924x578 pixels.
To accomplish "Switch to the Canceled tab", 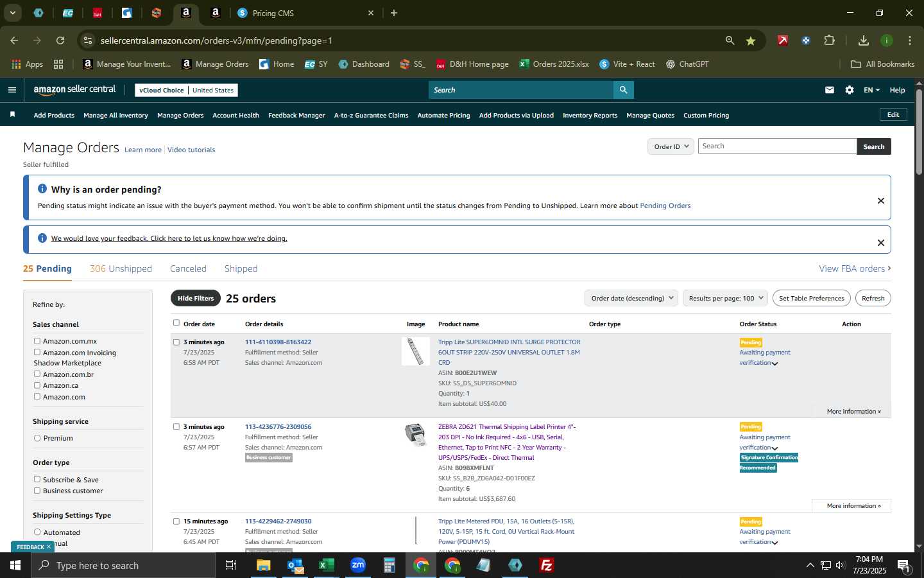I will pos(188,268).
